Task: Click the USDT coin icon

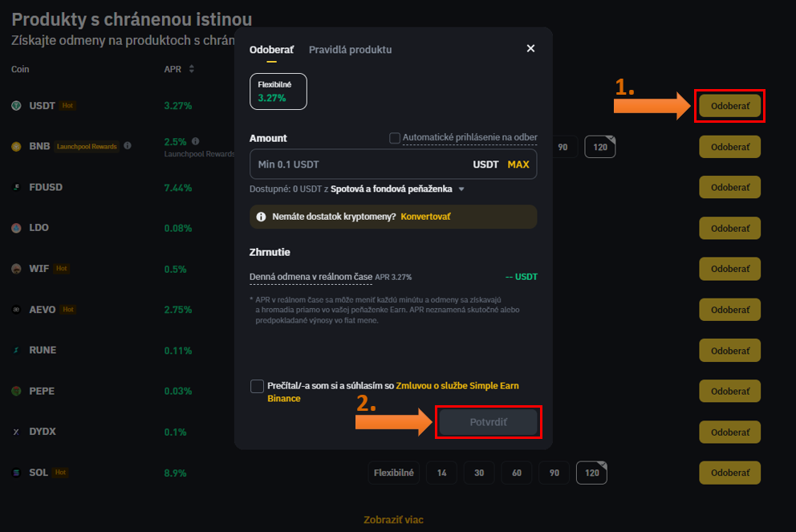Action: tap(16, 105)
